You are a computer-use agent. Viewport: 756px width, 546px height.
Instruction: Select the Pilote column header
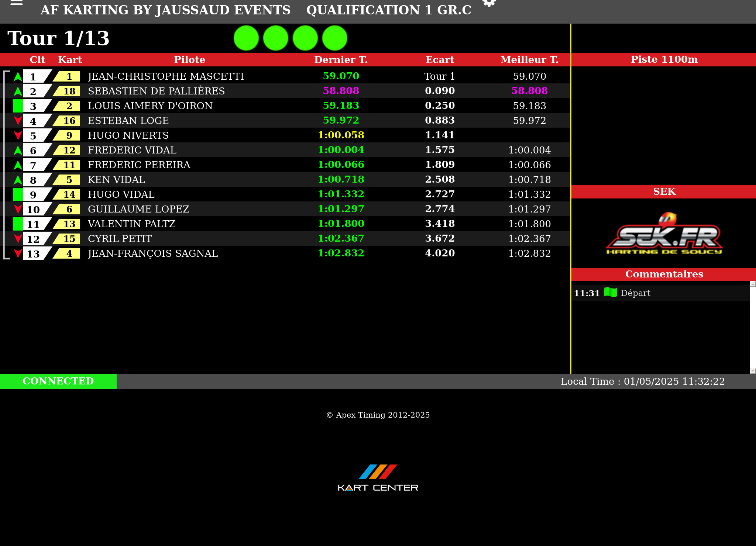(x=189, y=60)
